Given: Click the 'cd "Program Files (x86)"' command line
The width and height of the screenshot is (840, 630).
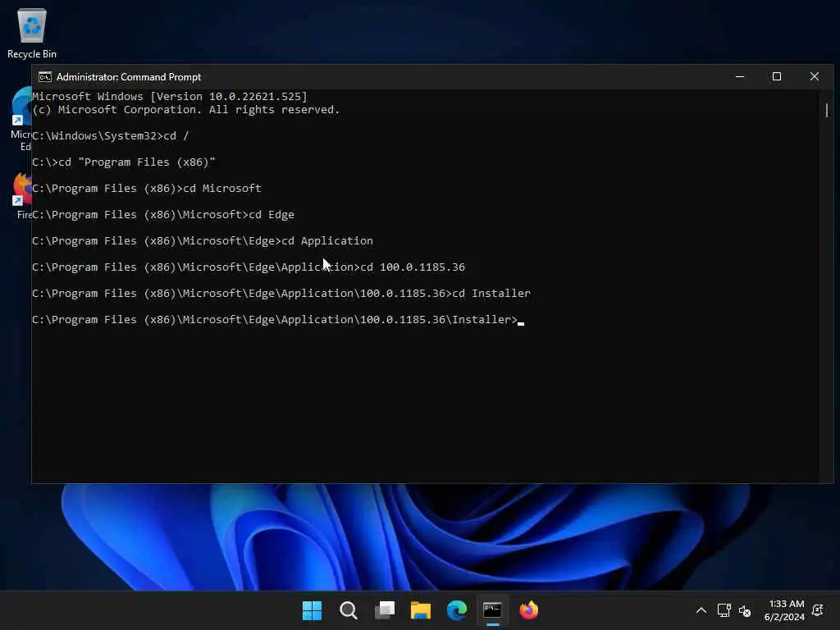Looking at the screenshot, I should 124,162.
